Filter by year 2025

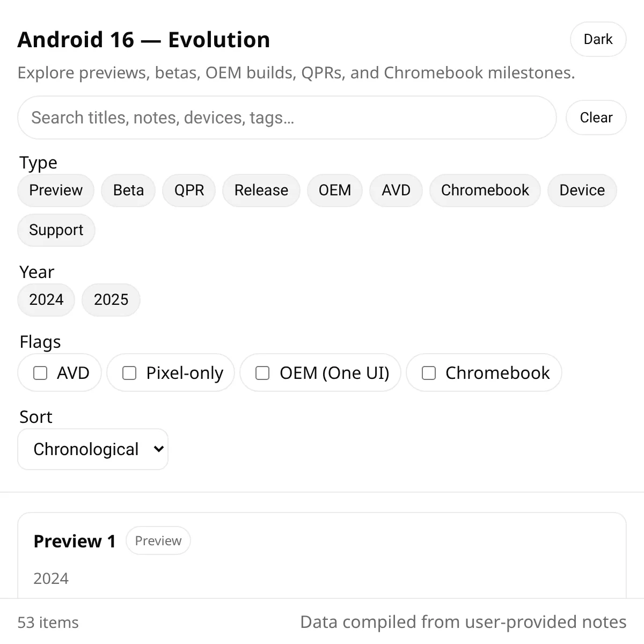pos(111,299)
